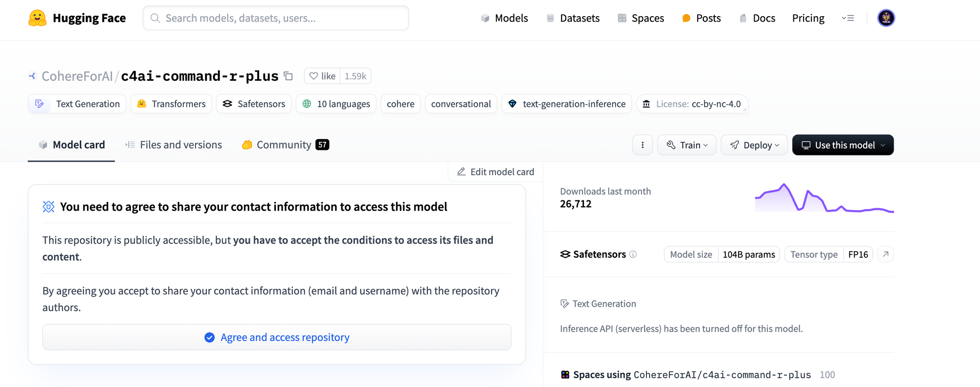980x387 pixels.
Task: Click the Safetensors info circle icon
Action: point(633,254)
